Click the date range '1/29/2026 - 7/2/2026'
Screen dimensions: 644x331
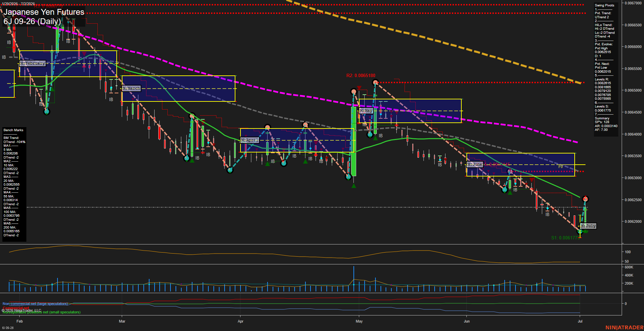(18, 4)
